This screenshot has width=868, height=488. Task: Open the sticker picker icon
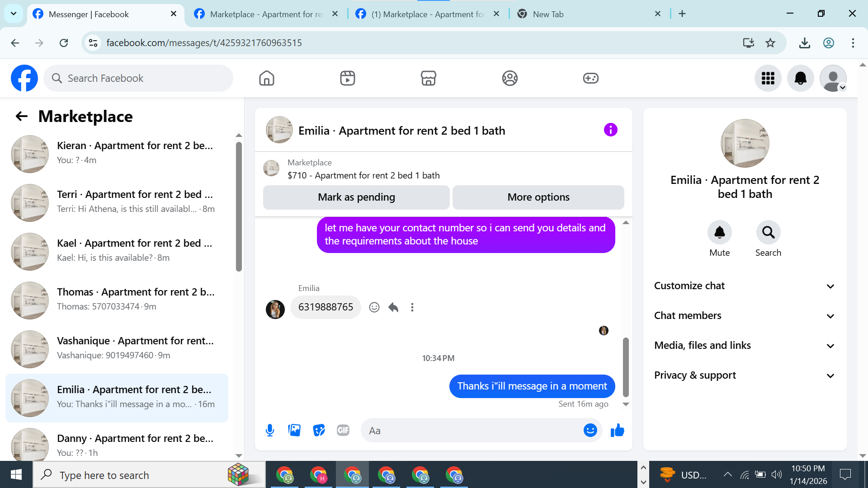coord(319,431)
